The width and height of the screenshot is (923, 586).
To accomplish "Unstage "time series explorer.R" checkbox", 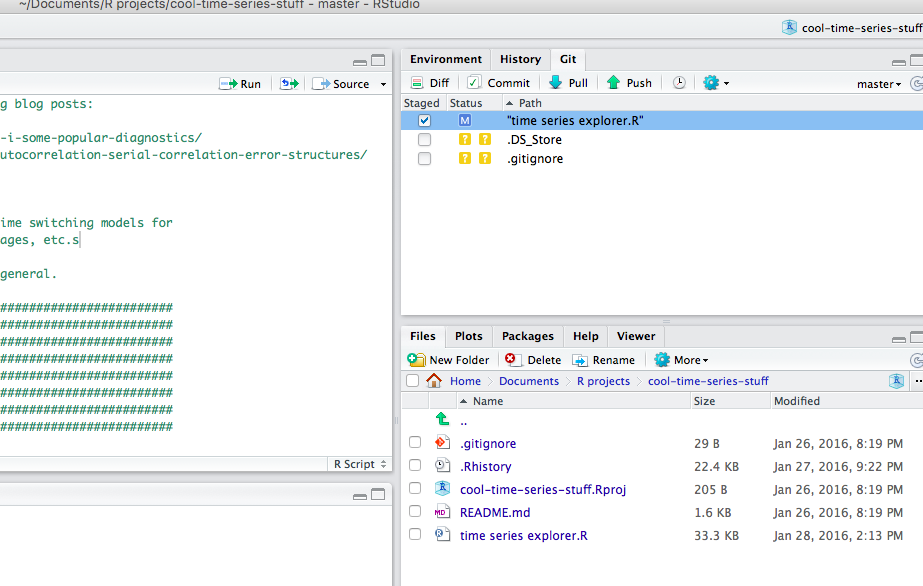I will click(x=425, y=121).
